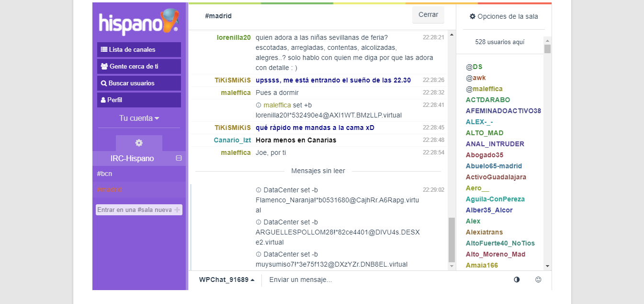Screen dimensions: 644x304
Task: Select user @maleffica in user list
Action: pos(484,89)
